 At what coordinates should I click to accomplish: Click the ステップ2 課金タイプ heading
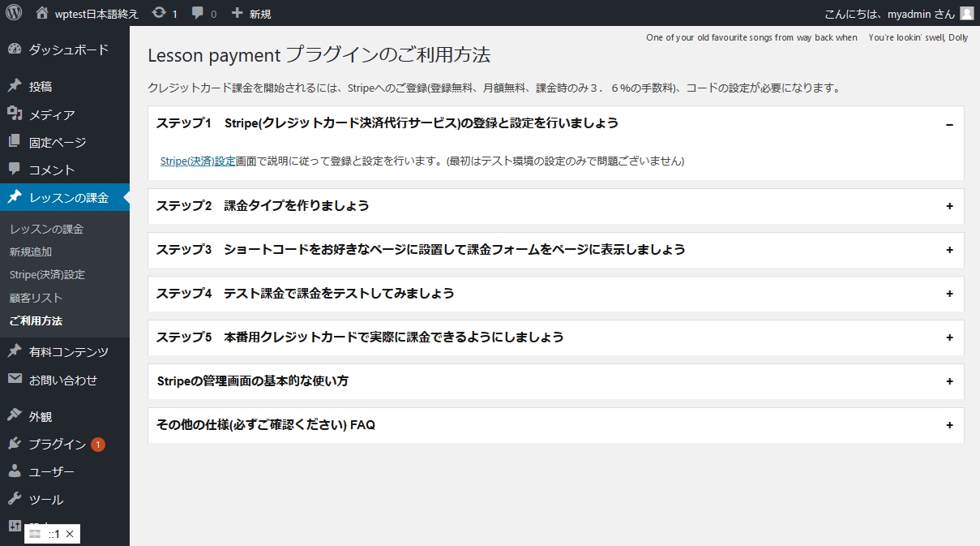[x=263, y=206]
